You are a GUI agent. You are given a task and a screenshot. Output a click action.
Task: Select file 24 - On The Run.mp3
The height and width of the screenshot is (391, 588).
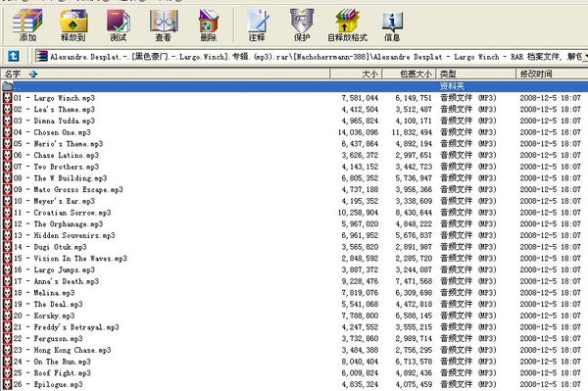[x=52, y=362]
